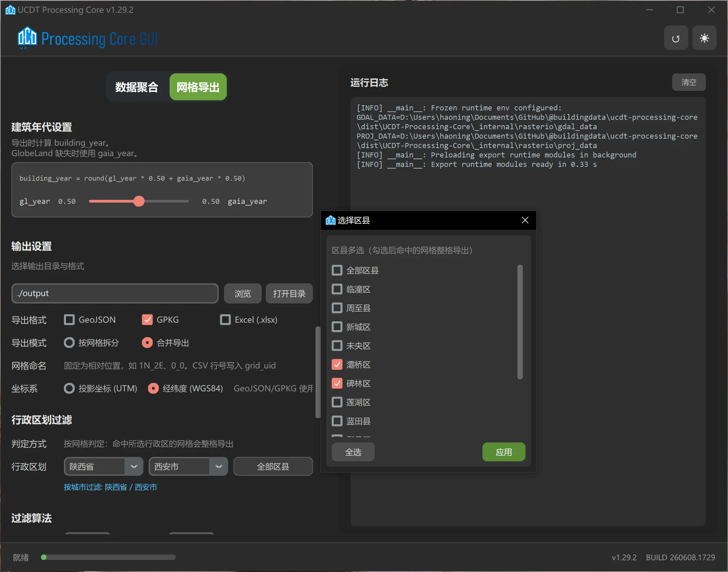Click the 运行日志 heading

point(369,82)
